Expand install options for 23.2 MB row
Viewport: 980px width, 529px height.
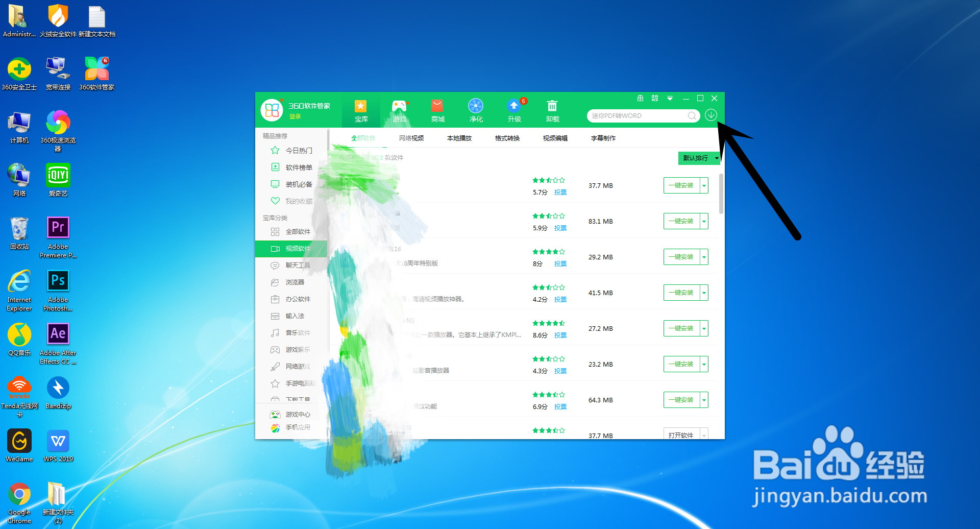(704, 364)
